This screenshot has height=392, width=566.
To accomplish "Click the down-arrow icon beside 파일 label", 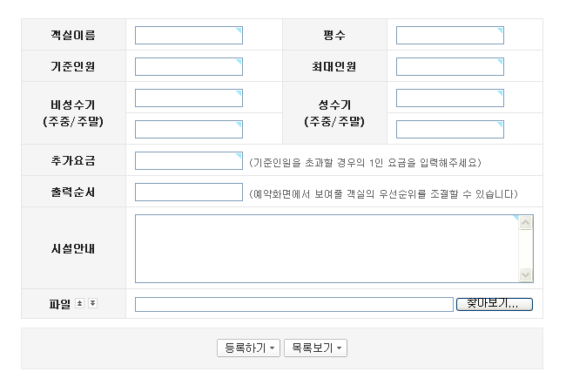I will 92,303.
